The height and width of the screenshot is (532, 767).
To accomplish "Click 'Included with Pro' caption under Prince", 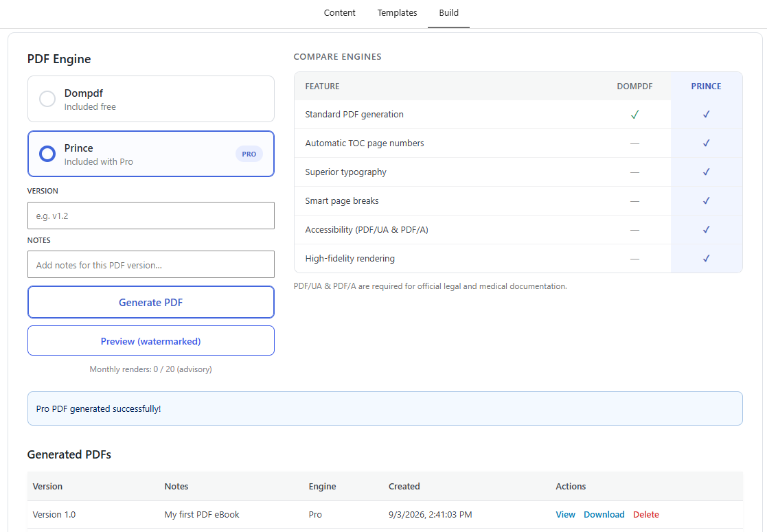I will pos(98,161).
